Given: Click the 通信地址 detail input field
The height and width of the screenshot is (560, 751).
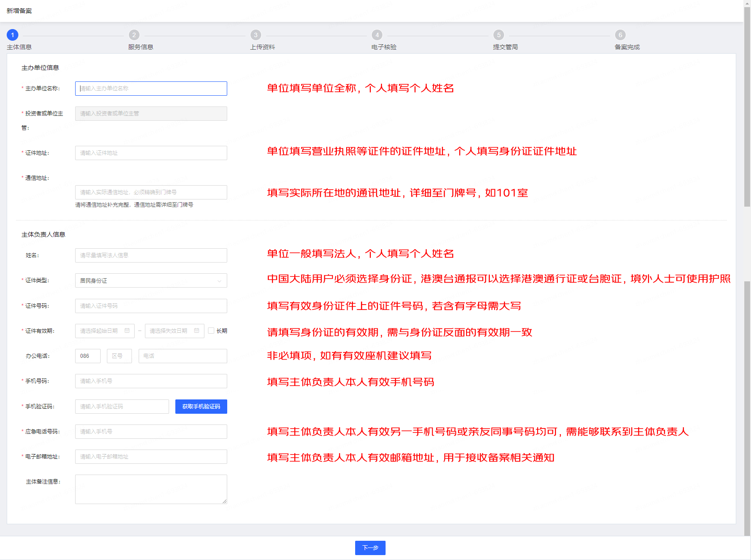Looking at the screenshot, I should click(151, 192).
